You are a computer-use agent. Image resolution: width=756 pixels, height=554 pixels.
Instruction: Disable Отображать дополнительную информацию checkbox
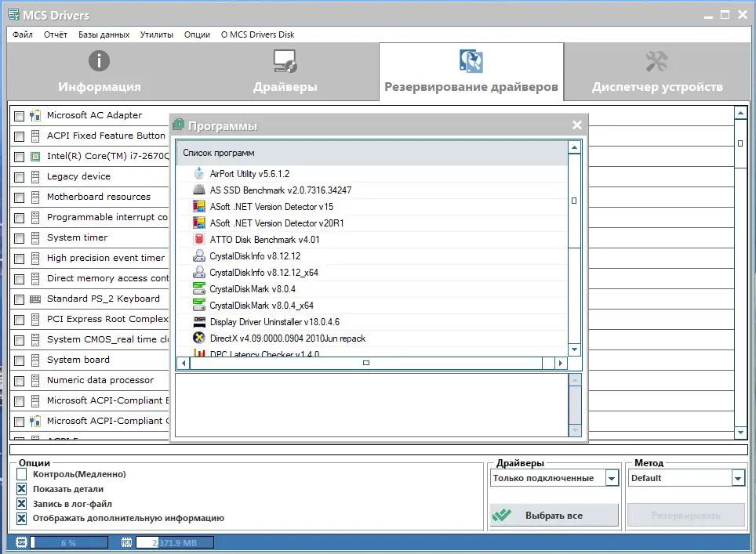(22, 519)
